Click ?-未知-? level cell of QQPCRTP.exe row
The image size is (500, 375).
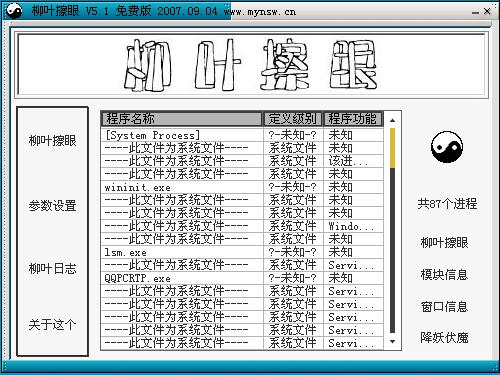pos(293,278)
